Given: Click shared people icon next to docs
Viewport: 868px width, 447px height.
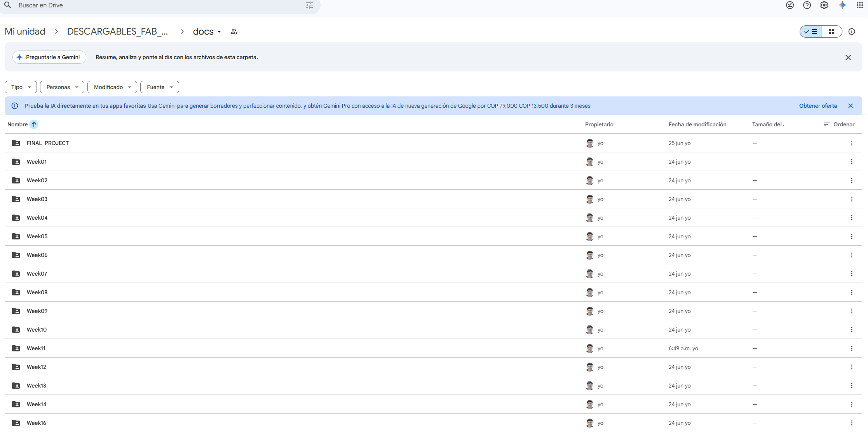Looking at the screenshot, I should (x=234, y=31).
